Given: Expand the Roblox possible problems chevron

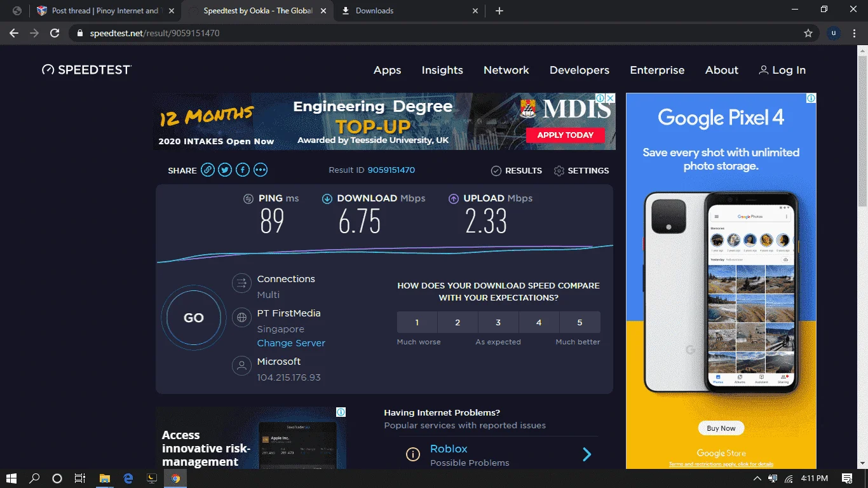Looking at the screenshot, I should [587, 454].
